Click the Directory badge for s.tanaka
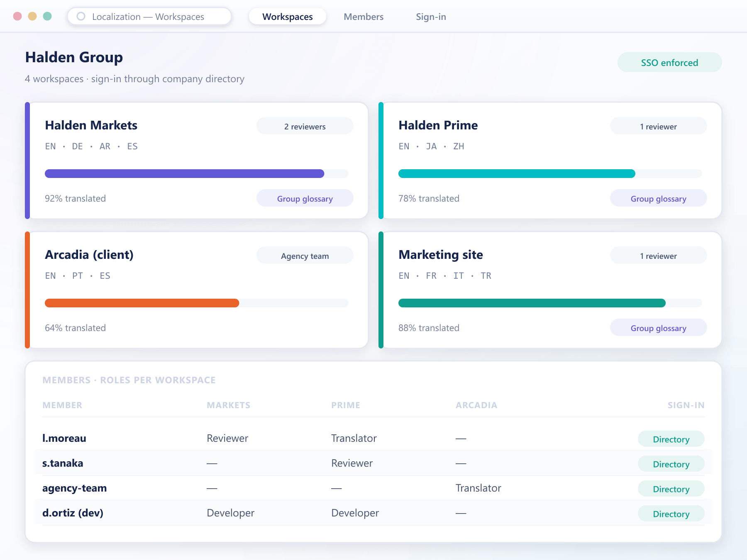This screenshot has height=560, width=747. point(671,464)
